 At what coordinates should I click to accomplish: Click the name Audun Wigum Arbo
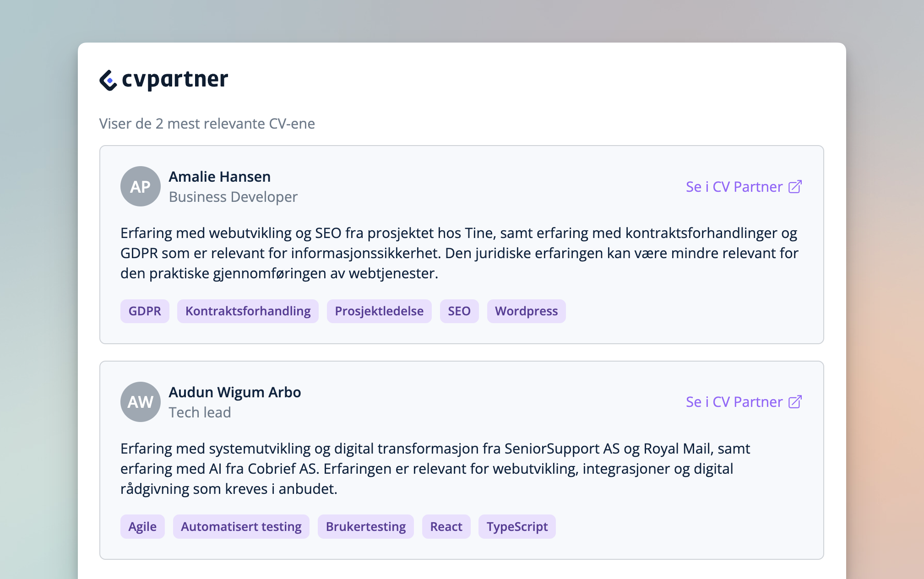tap(234, 392)
